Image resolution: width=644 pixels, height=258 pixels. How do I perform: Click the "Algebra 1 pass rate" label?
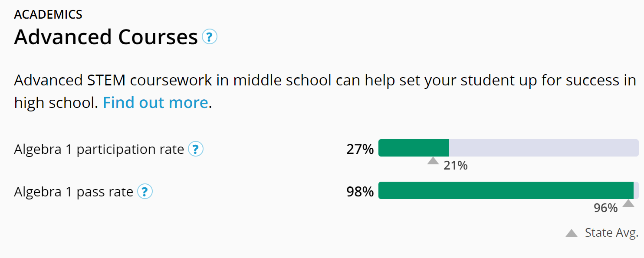pos(73,192)
